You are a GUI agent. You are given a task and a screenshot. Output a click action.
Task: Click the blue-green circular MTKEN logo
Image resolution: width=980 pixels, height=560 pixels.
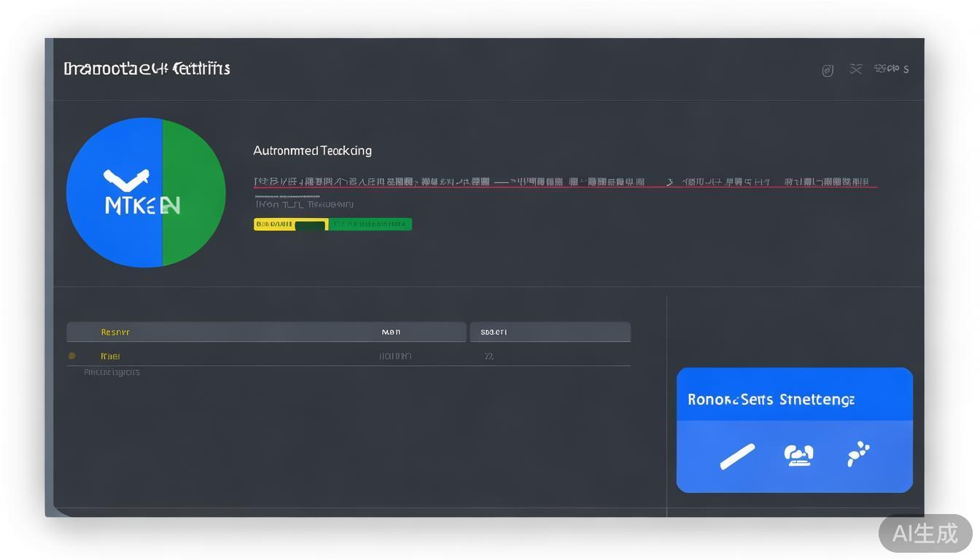[x=146, y=192]
